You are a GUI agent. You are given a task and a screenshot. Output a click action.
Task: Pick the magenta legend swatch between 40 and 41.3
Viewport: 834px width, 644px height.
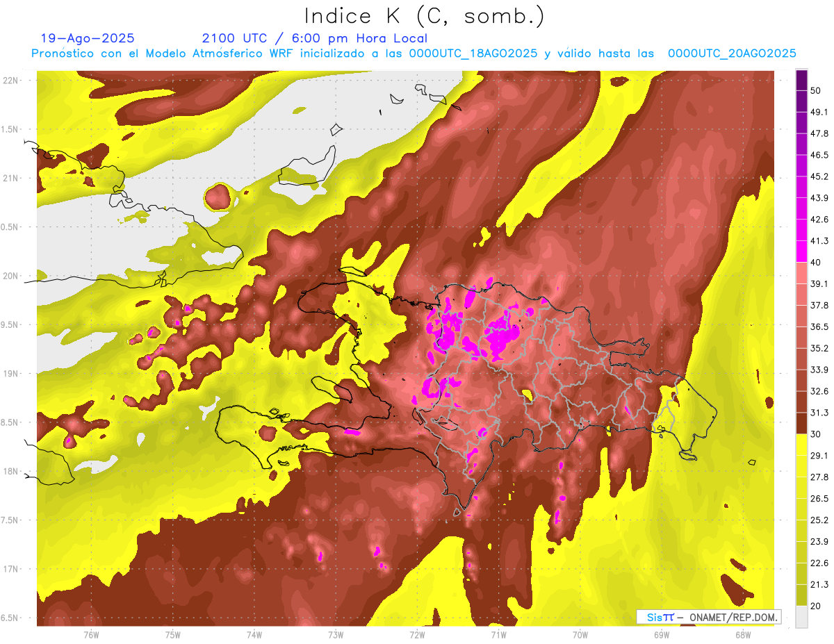click(801, 251)
